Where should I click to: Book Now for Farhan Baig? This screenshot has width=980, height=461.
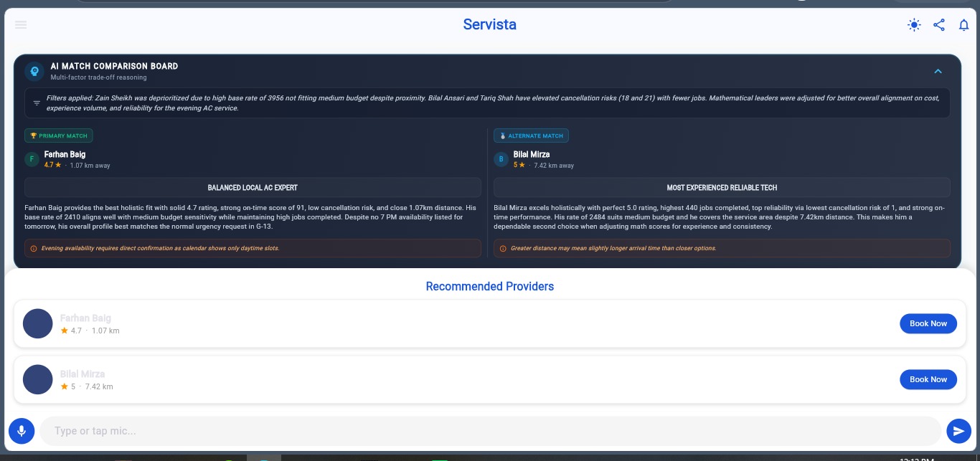[928, 323]
